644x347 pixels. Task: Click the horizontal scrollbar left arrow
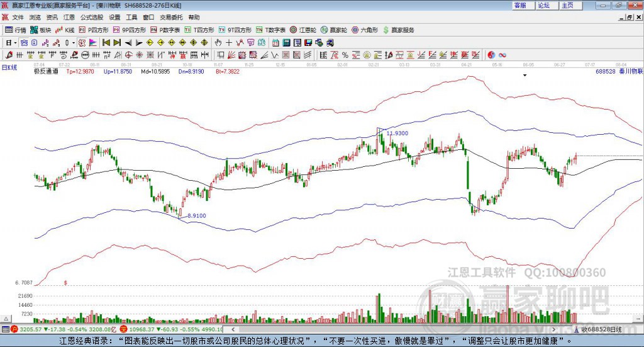click(x=233, y=329)
